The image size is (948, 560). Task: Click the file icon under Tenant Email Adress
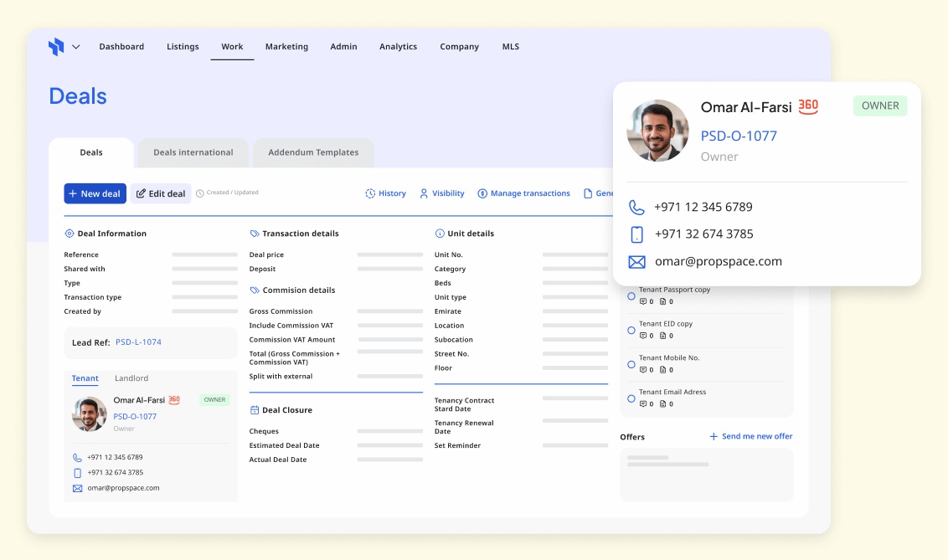662,404
